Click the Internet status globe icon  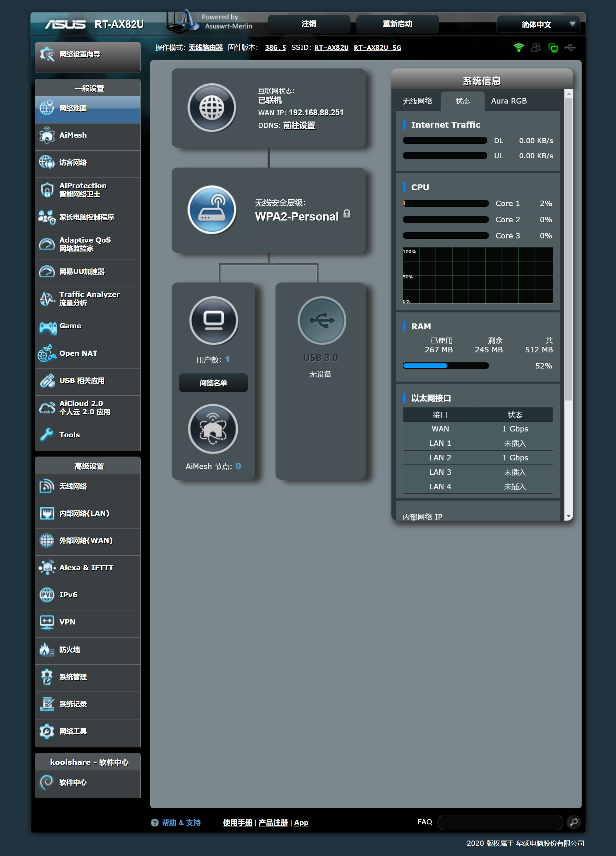pos(212,108)
